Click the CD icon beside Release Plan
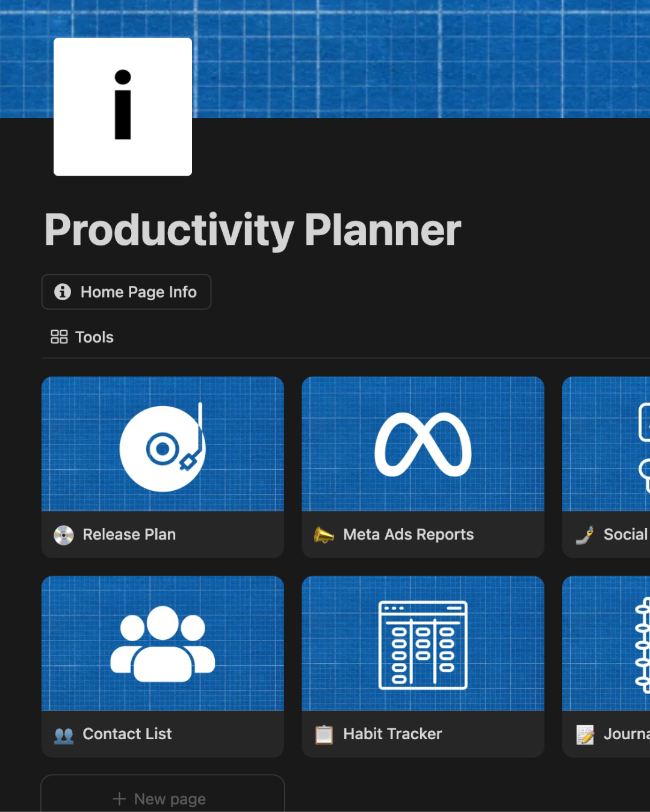This screenshot has width=650, height=812. tap(64, 535)
